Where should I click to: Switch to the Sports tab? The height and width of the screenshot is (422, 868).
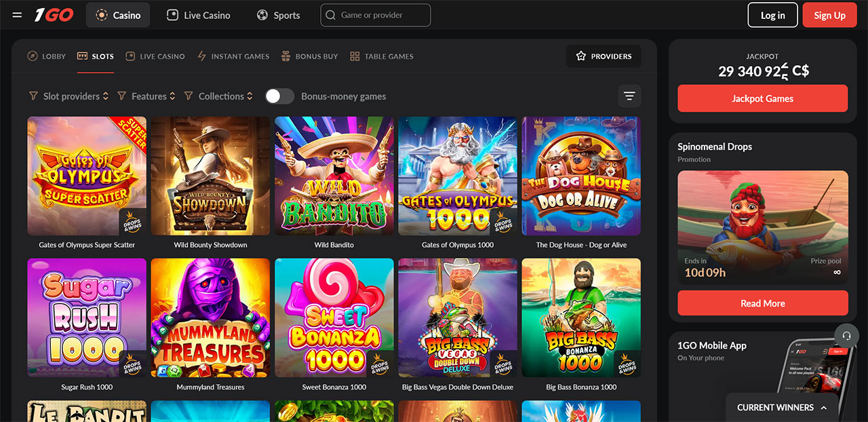[x=278, y=15]
